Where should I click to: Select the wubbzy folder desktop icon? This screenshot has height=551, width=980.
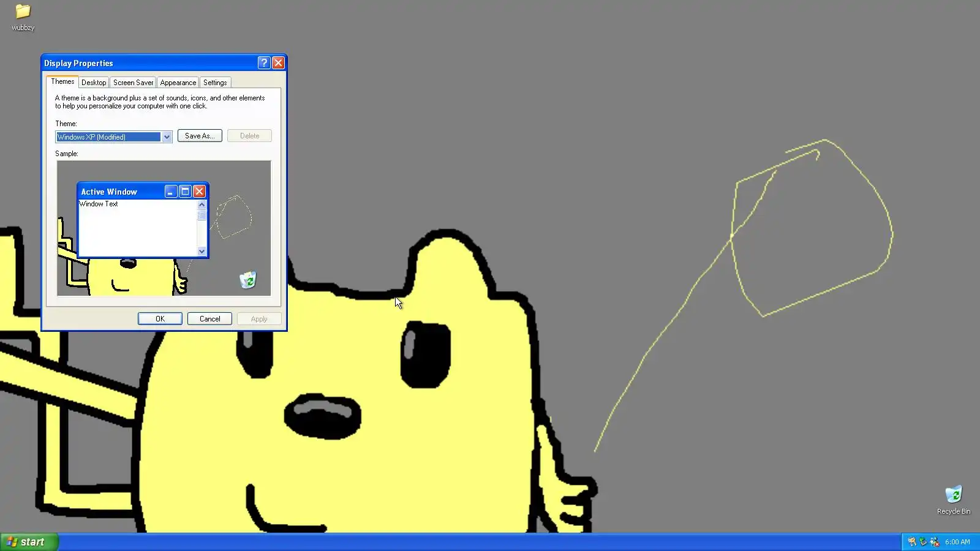[x=23, y=17]
